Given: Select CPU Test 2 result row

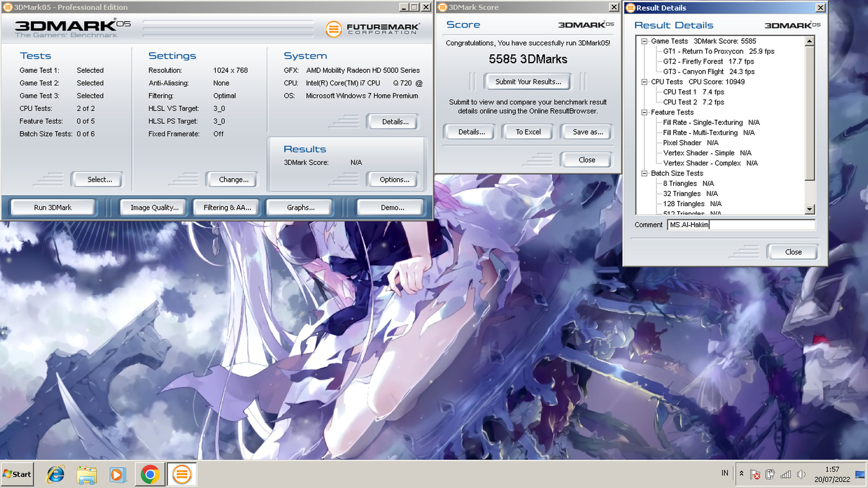Looking at the screenshot, I should 693,102.
